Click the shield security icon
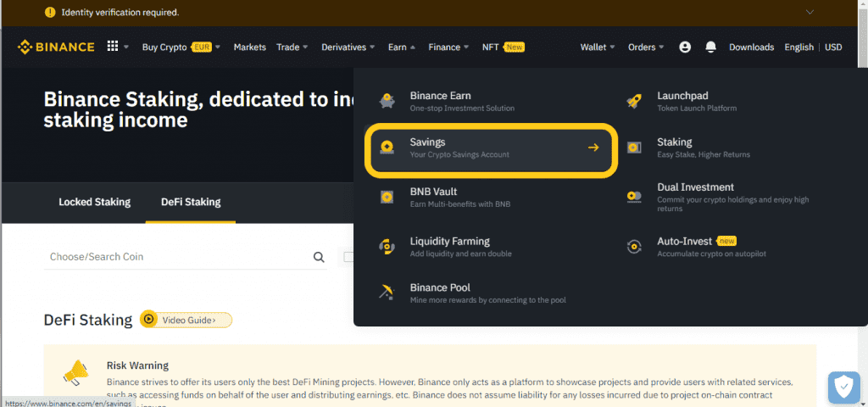This screenshot has width=868, height=407. point(843,387)
